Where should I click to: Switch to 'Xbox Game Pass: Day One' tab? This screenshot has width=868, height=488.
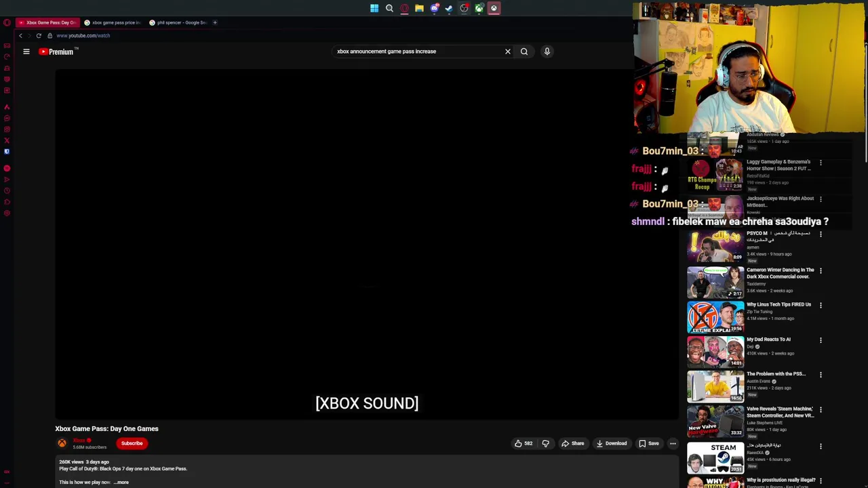(x=47, y=22)
